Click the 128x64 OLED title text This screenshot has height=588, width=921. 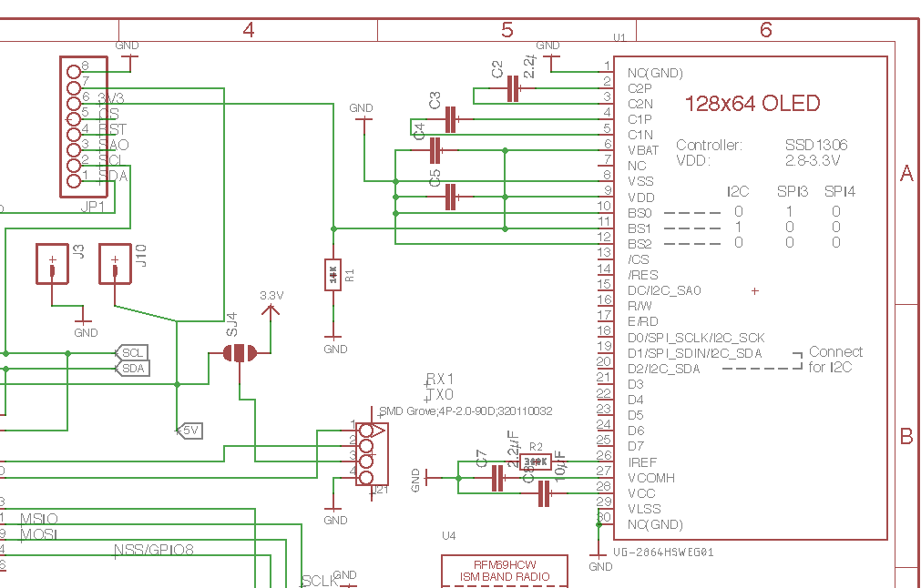[x=752, y=104]
